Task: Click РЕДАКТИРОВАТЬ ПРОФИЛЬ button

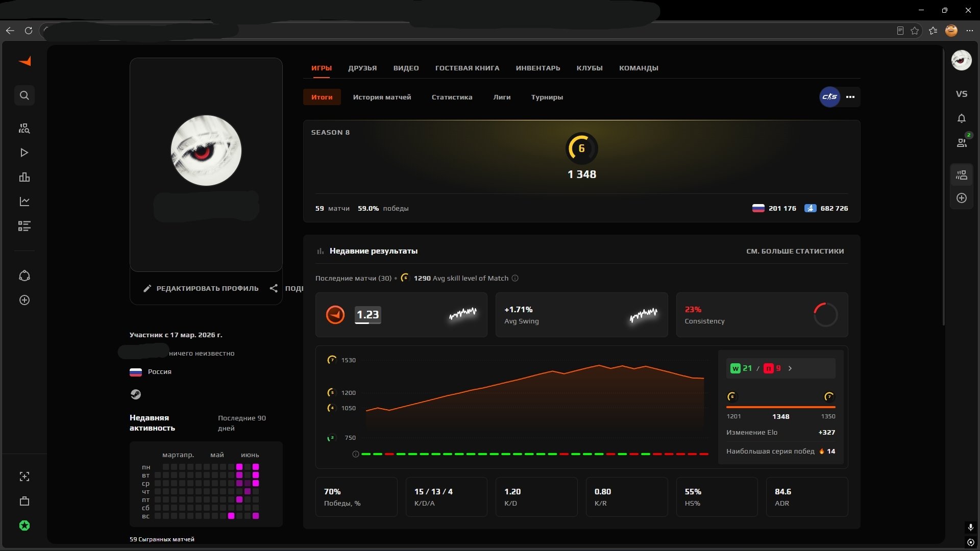Action: tap(201, 288)
